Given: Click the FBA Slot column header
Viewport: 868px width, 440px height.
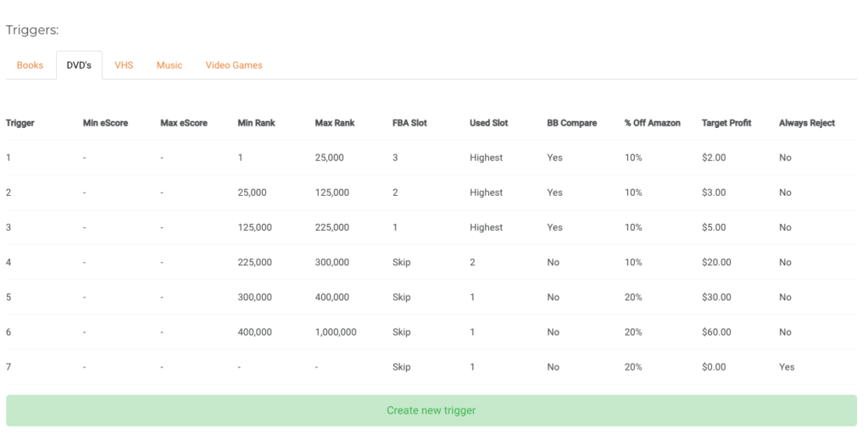Looking at the screenshot, I should [x=409, y=123].
